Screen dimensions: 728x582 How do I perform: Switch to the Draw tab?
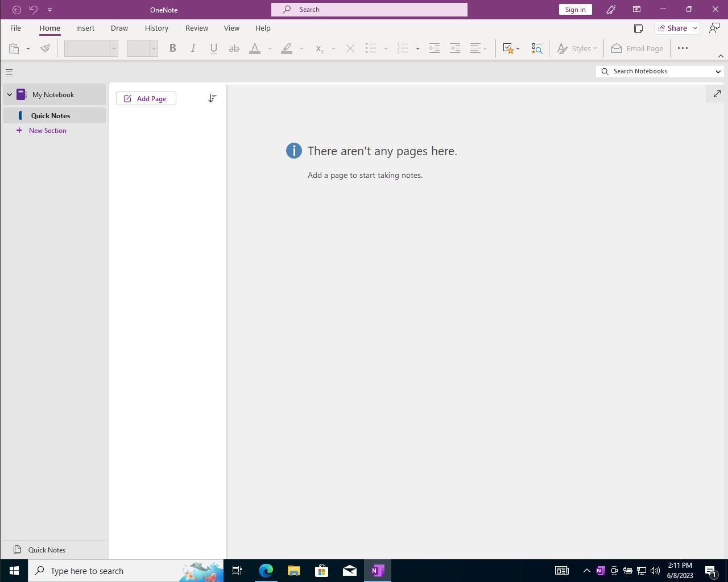(119, 28)
